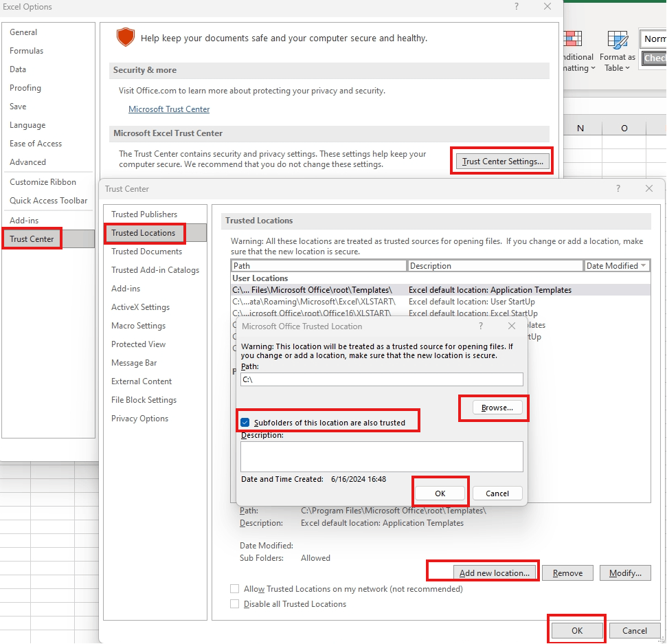Select Privacy Options section
Viewport: 667px width, 644px height.
[x=140, y=419]
